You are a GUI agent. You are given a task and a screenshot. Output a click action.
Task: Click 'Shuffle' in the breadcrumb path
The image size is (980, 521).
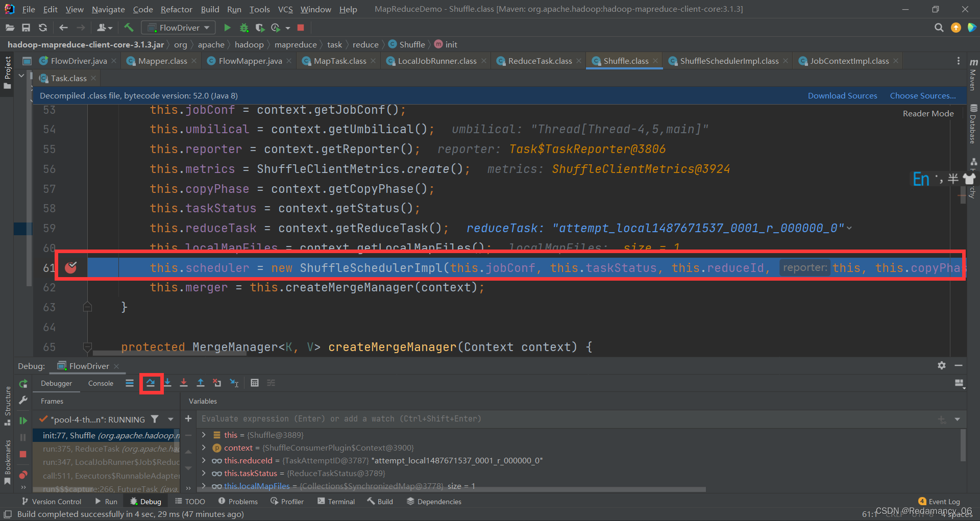(412, 44)
